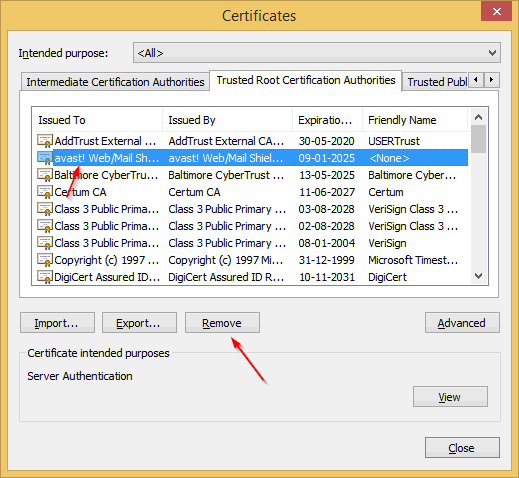Click friendly name VeriSign on 08-01-2004 row

[x=387, y=243]
